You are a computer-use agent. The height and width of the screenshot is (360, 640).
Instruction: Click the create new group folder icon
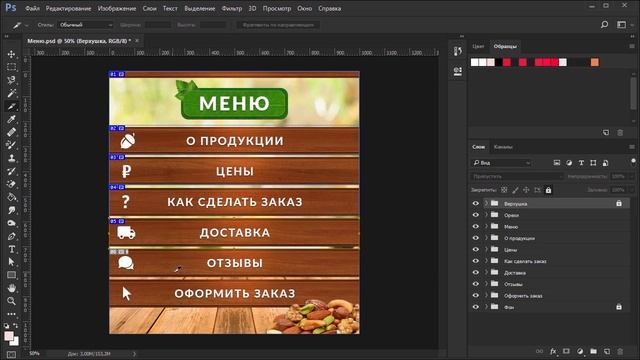pos(593,351)
